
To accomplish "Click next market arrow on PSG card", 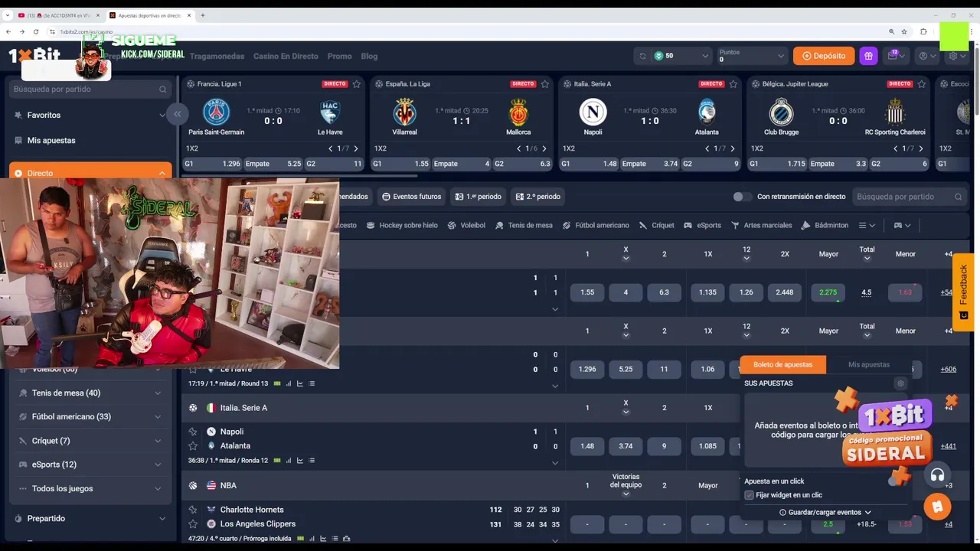I will 356,148.
